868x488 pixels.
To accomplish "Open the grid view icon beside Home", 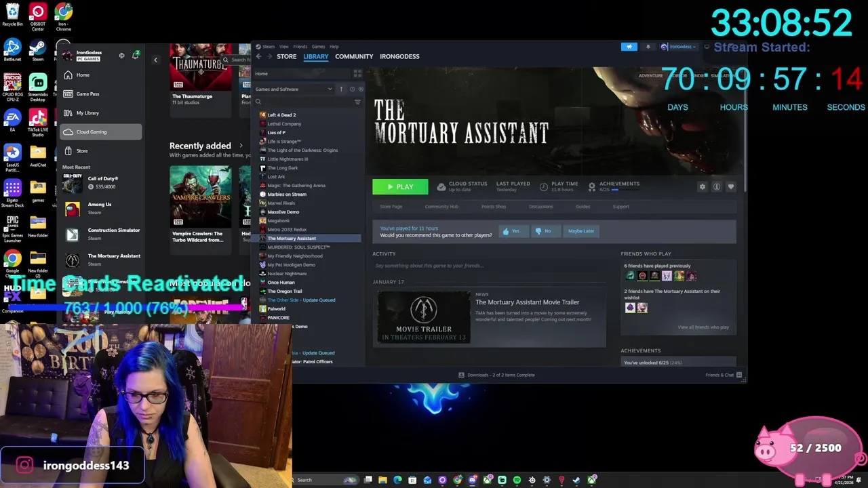I will click(357, 73).
